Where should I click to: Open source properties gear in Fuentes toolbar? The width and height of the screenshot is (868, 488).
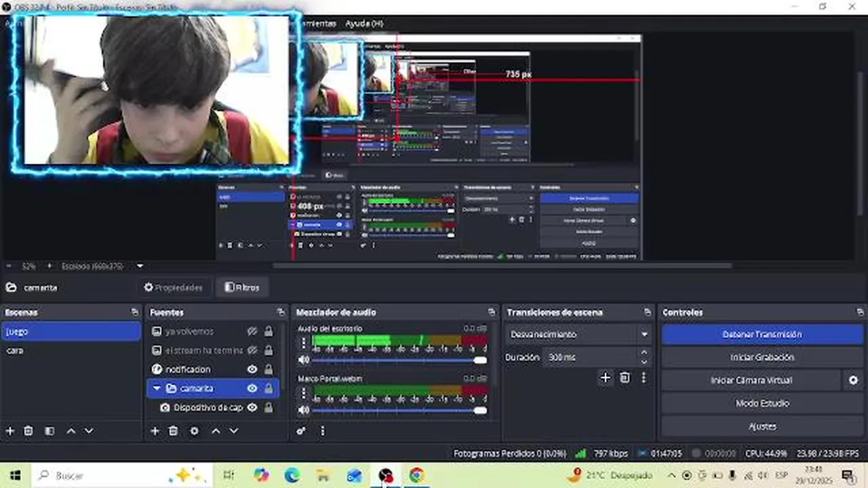click(x=194, y=431)
